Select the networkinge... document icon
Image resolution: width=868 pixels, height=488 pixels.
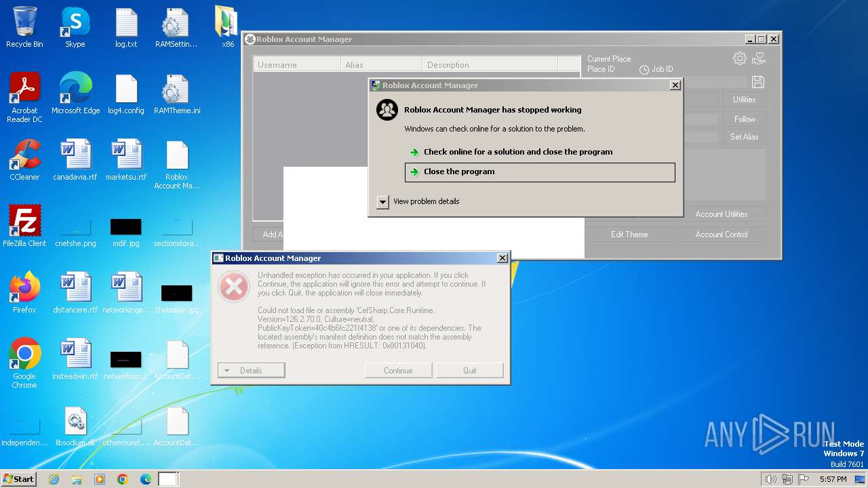[x=126, y=292]
